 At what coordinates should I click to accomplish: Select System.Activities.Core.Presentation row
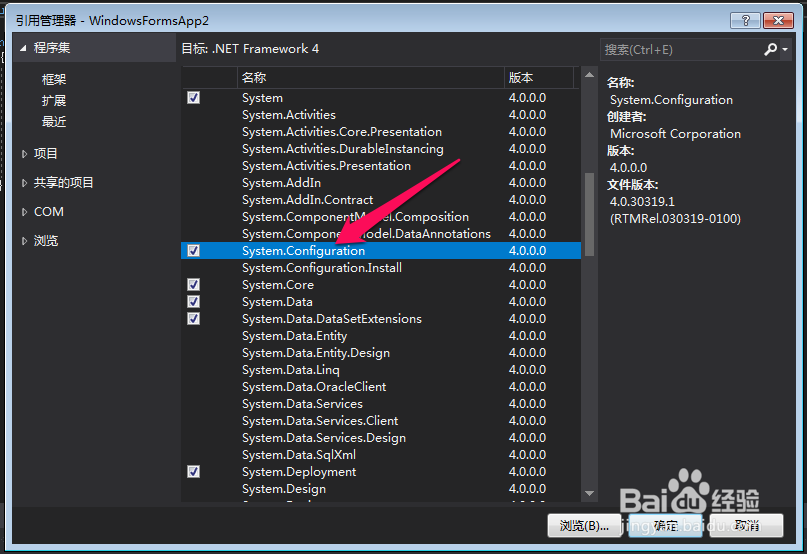pyautogui.click(x=381, y=132)
